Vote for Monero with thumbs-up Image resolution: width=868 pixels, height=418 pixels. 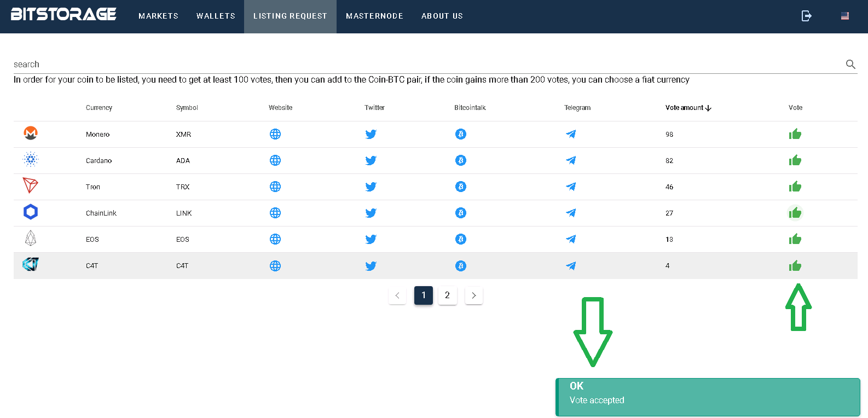tap(795, 134)
